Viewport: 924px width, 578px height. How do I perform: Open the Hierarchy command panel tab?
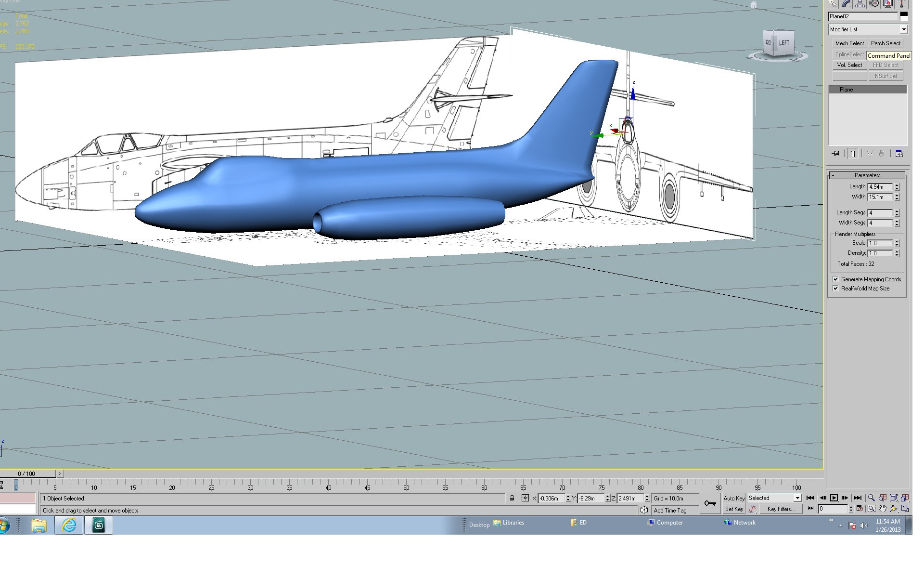860,3
